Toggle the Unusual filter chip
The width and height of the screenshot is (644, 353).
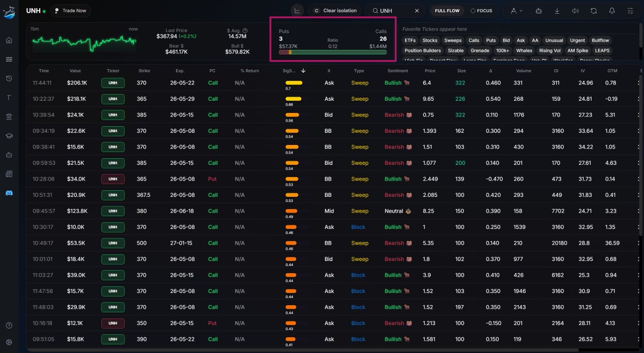click(x=554, y=40)
